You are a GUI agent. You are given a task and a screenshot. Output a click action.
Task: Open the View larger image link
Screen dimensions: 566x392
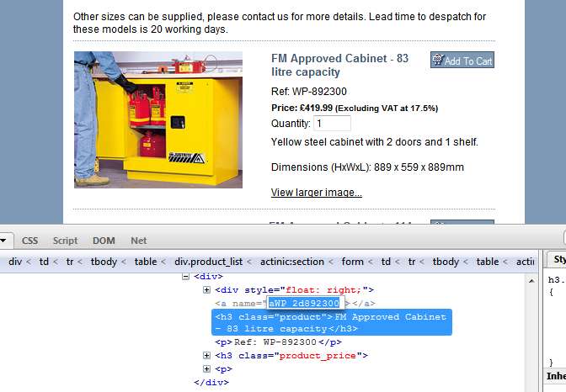point(316,193)
